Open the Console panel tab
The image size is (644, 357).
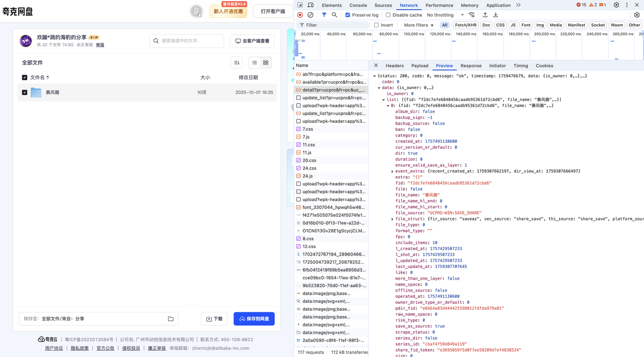(358, 5)
